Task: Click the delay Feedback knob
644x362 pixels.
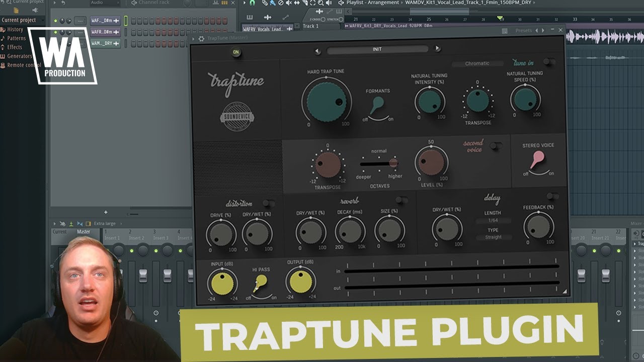Action: pos(539,226)
